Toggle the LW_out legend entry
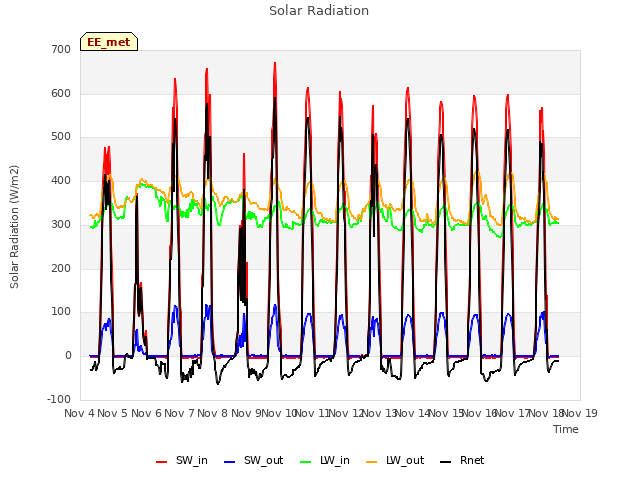This screenshot has height=480, width=640. pyautogui.click(x=395, y=461)
